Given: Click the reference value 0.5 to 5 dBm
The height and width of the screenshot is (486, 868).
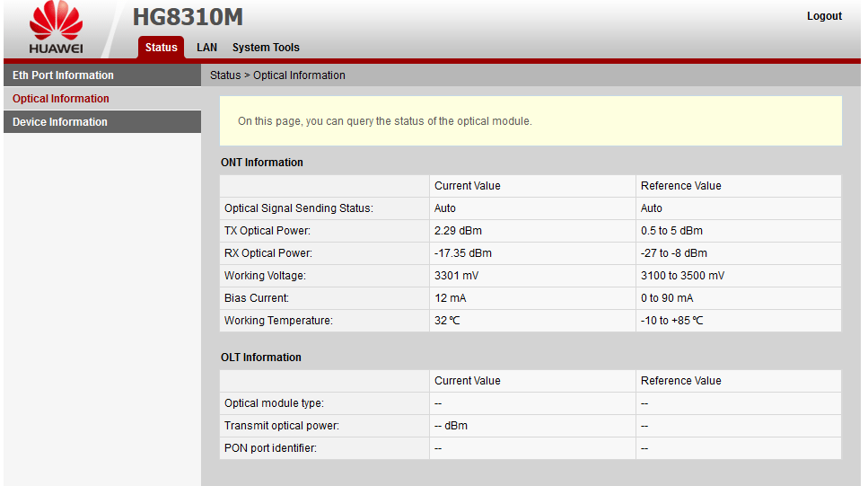Looking at the screenshot, I should click(x=671, y=231).
